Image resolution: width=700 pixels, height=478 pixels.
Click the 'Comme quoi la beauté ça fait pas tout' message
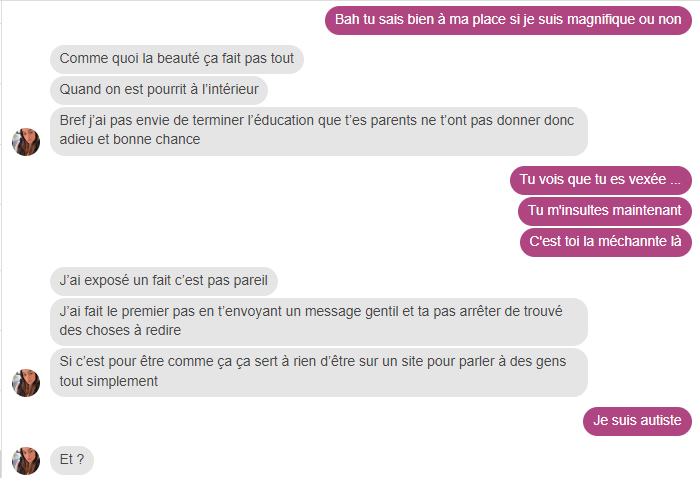(177, 59)
